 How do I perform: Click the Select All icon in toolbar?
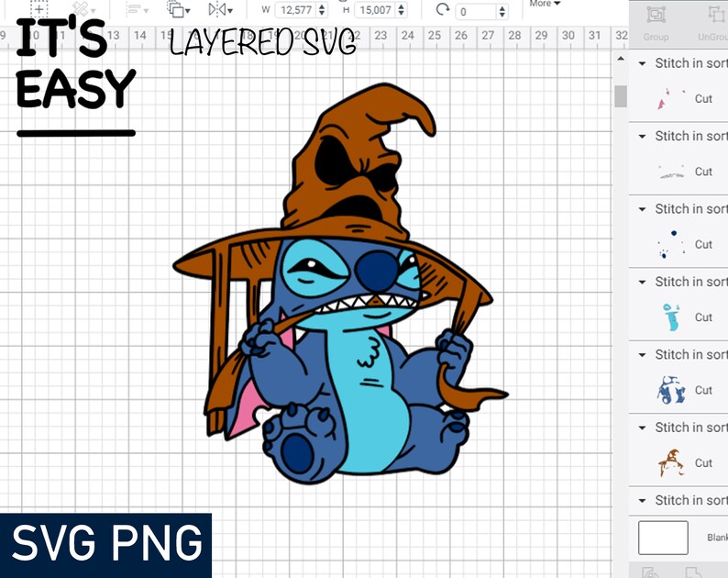[39, 8]
